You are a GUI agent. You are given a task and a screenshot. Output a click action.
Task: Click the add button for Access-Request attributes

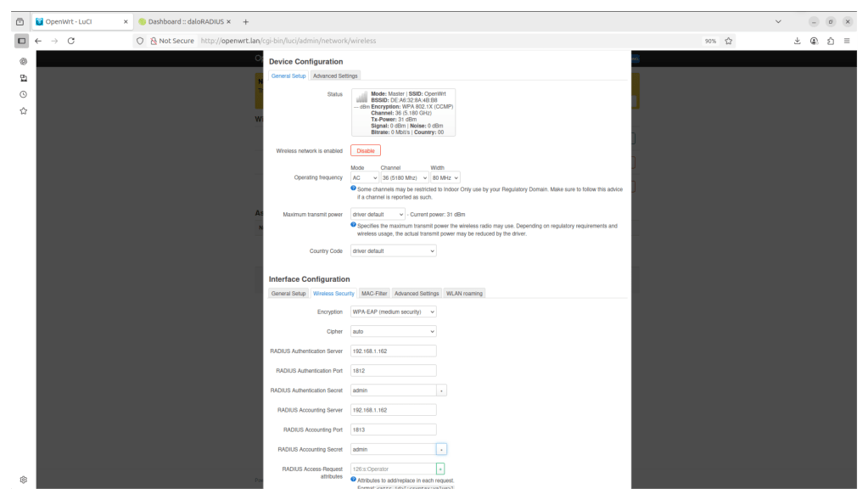(x=440, y=469)
